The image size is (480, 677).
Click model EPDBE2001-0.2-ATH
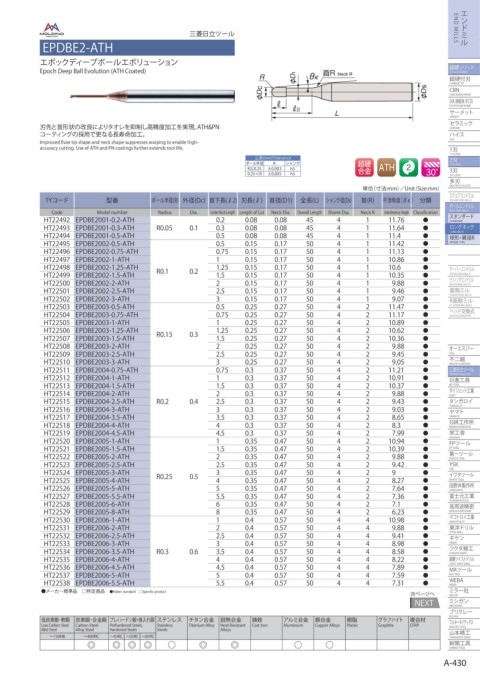pyautogui.click(x=105, y=220)
